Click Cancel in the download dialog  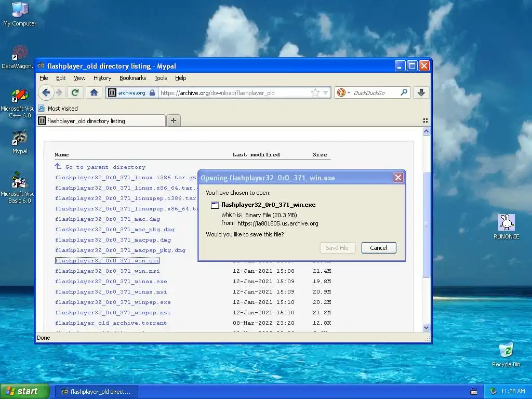tap(378, 248)
